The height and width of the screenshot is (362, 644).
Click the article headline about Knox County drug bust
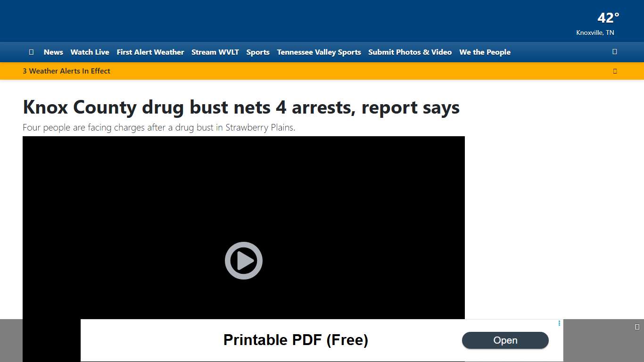pos(241,107)
